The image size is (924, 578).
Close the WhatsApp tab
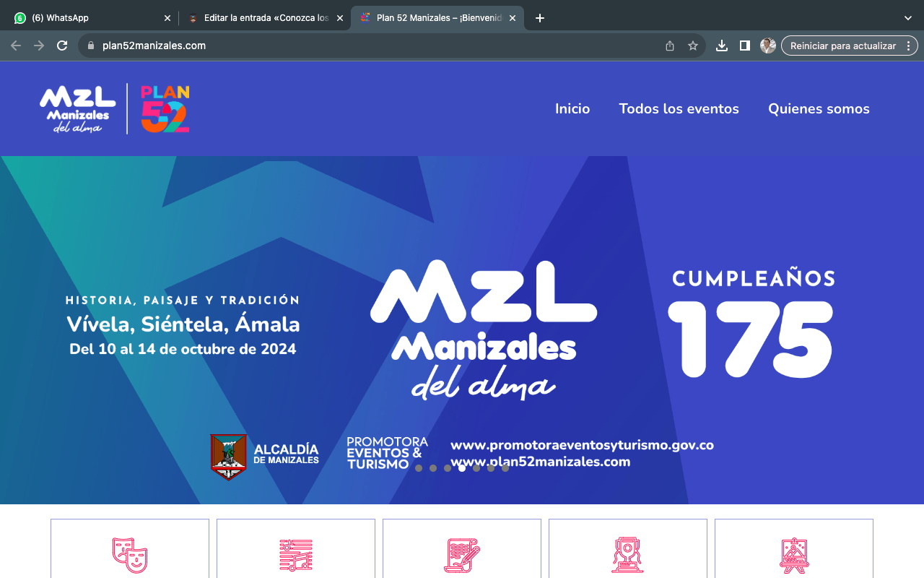pos(167,18)
